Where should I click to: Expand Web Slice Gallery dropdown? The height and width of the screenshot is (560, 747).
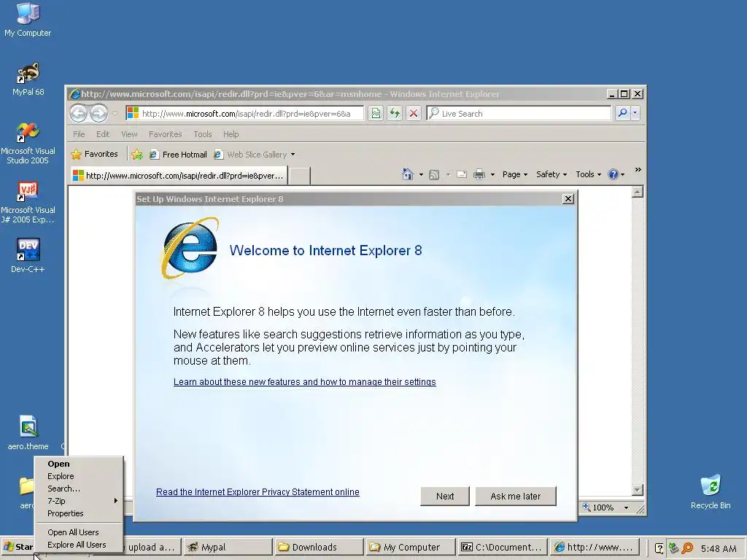(x=293, y=155)
